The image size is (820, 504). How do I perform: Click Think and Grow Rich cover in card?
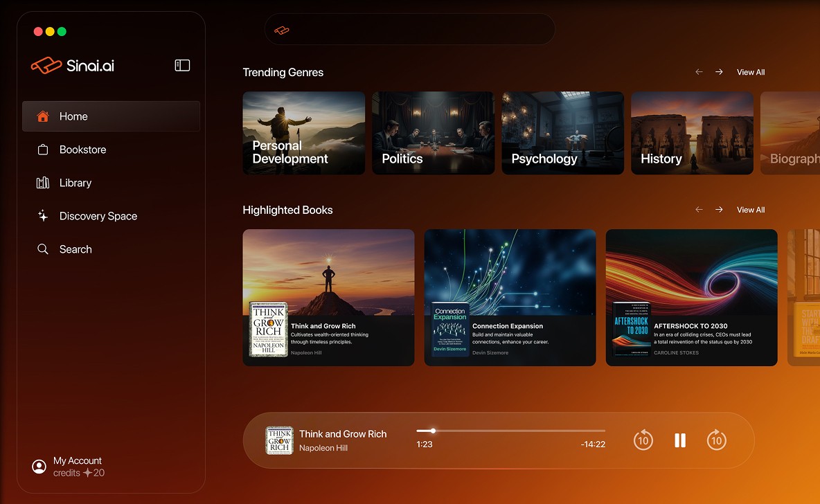(268, 330)
